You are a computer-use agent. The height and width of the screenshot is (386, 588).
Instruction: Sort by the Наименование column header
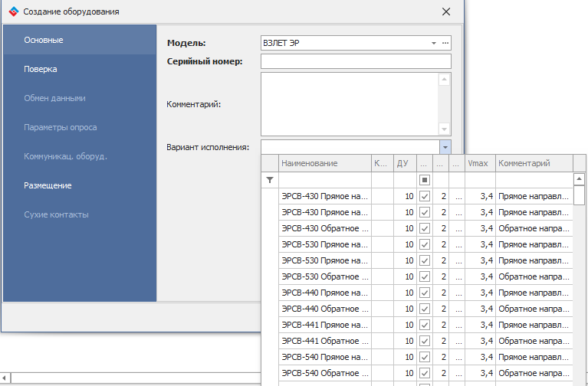(x=325, y=163)
